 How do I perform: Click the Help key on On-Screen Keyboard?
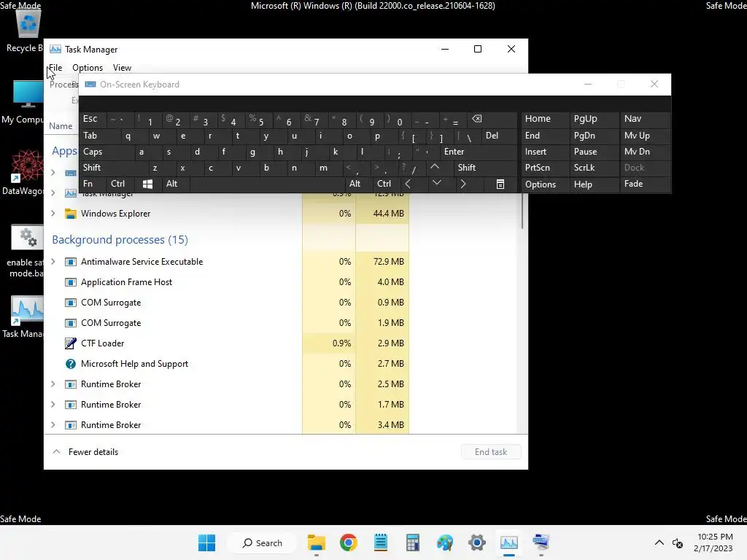click(x=594, y=184)
